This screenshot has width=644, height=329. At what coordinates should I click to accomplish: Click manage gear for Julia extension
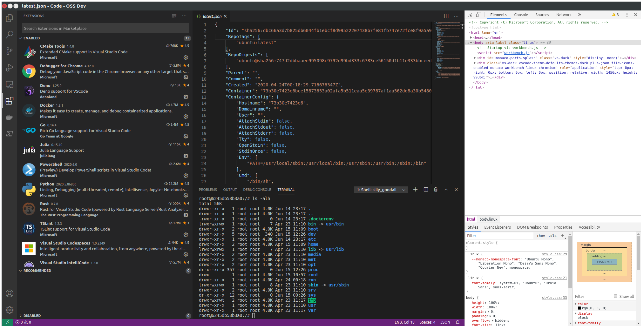tap(186, 156)
